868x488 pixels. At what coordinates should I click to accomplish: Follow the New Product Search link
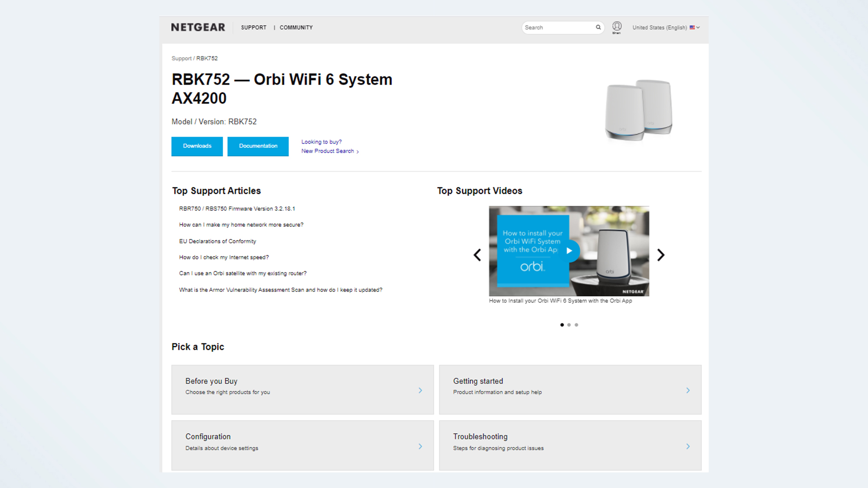tap(330, 151)
